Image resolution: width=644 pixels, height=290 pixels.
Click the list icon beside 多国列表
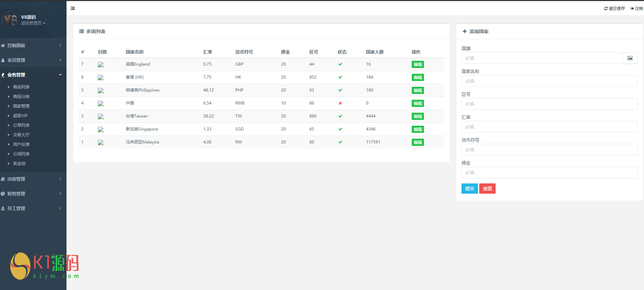(x=82, y=31)
